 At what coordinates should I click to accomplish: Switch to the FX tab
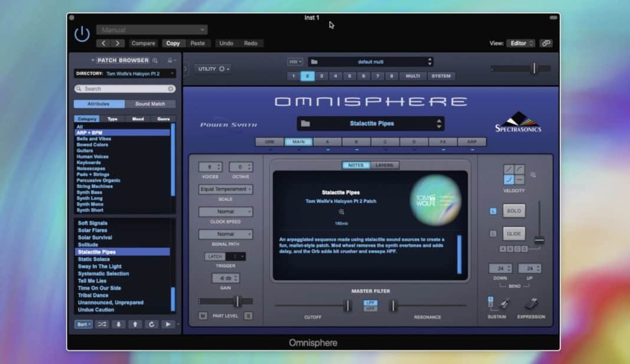[442, 142]
